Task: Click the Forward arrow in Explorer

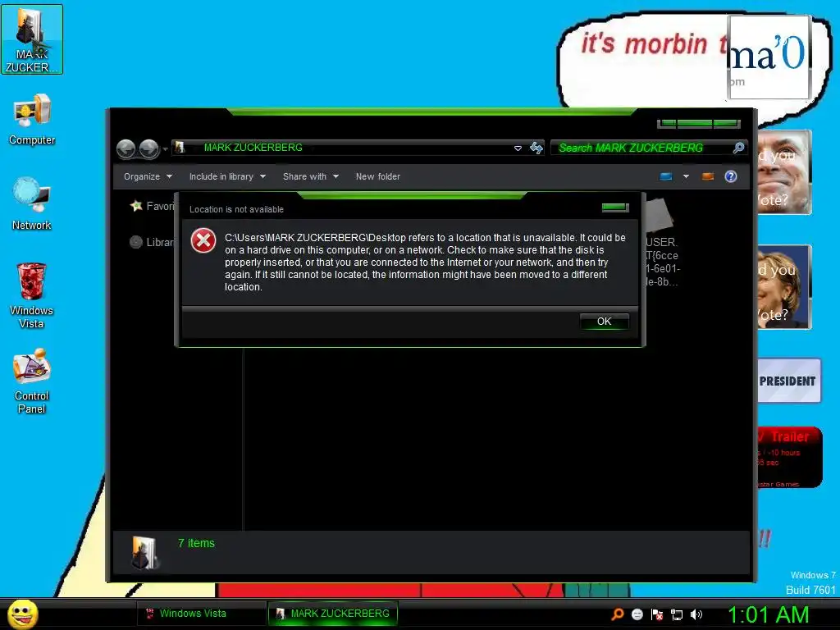Action: (149, 148)
